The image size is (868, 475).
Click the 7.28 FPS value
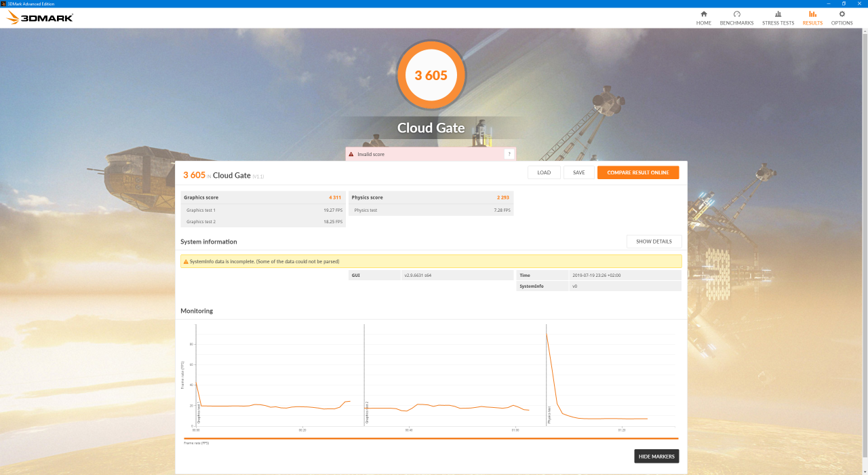[502, 210]
